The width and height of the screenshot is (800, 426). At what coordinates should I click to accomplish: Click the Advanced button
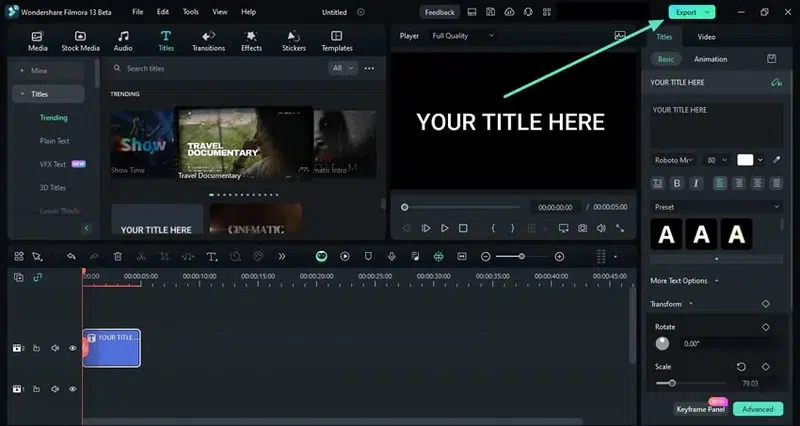click(757, 409)
